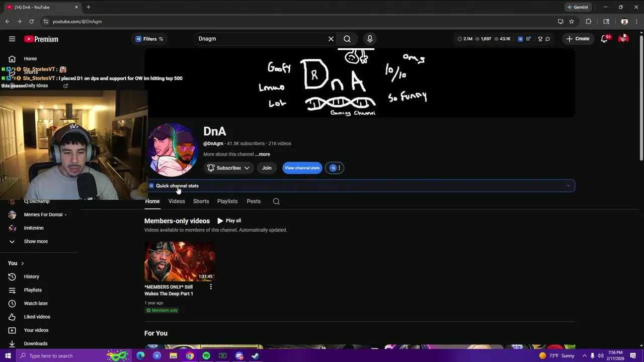Open the Filters control

tap(149, 39)
